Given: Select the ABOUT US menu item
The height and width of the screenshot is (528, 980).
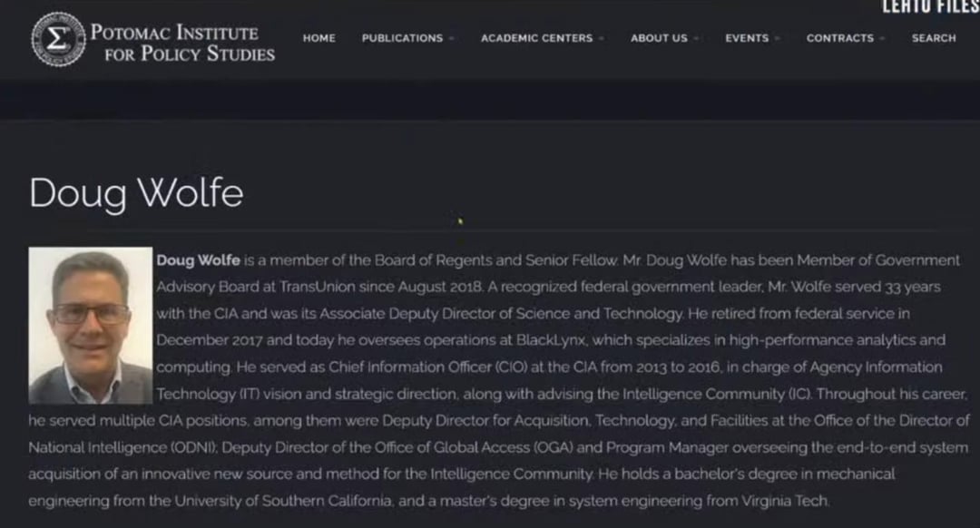Looking at the screenshot, I should [659, 38].
